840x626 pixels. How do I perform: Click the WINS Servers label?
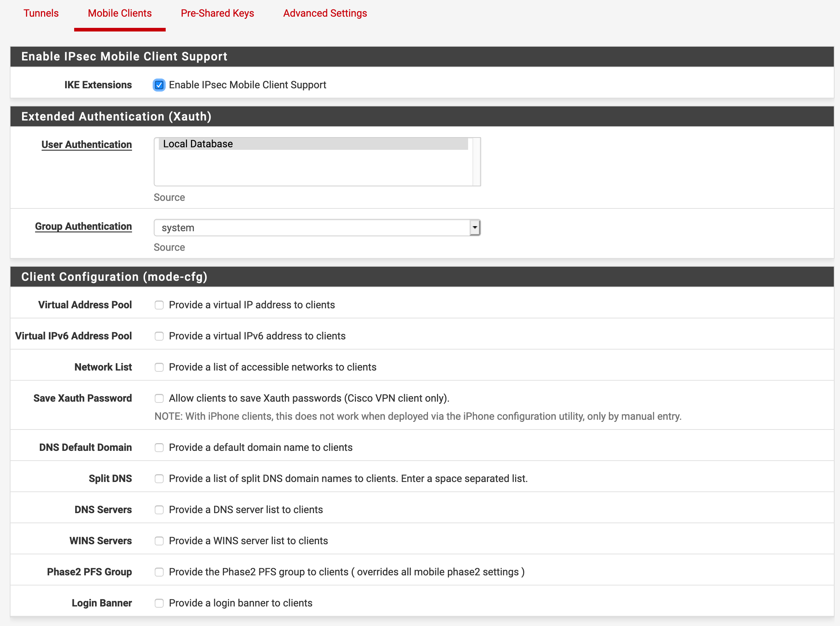[x=101, y=541]
